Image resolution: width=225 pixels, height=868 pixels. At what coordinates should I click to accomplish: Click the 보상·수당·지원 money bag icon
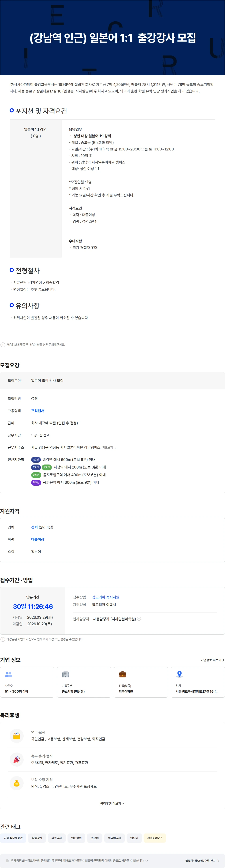tap(16, 783)
